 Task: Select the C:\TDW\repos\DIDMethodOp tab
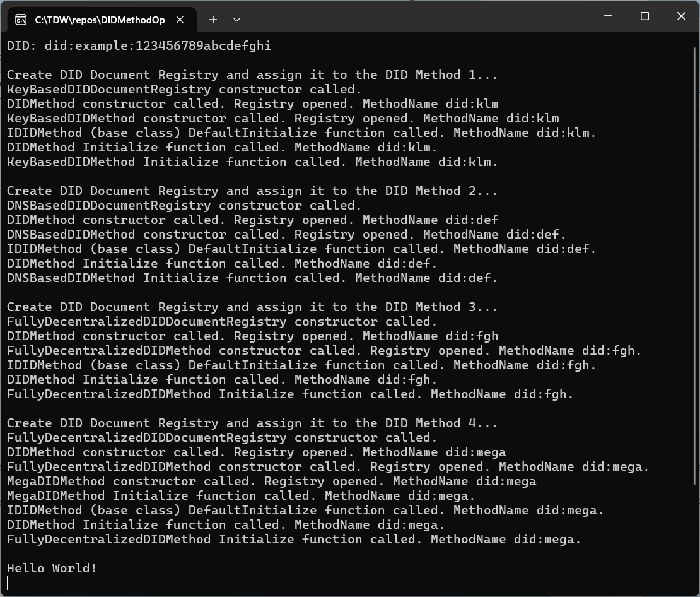100,20
